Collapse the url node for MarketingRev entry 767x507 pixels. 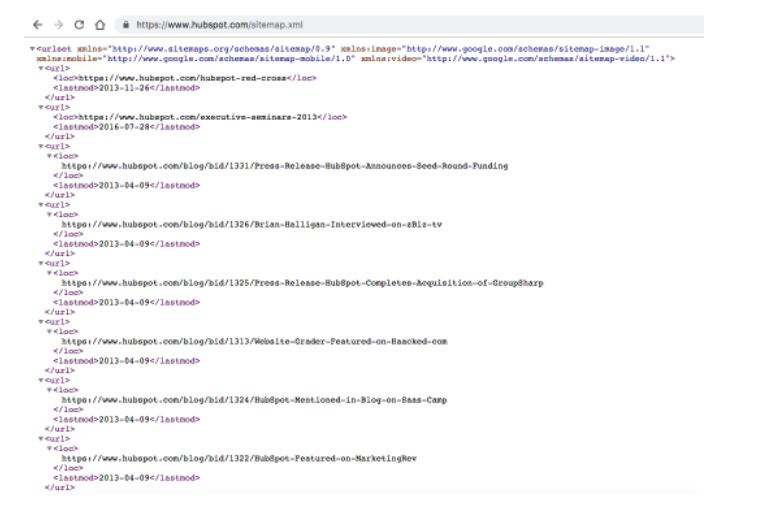click(x=41, y=439)
